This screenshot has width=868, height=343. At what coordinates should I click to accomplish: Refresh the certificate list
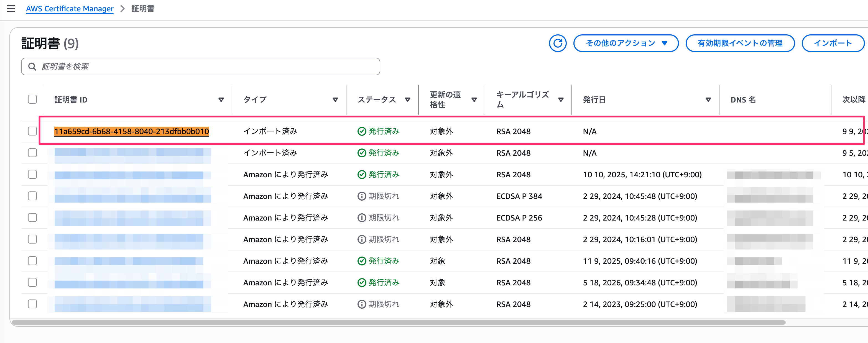pos(558,43)
